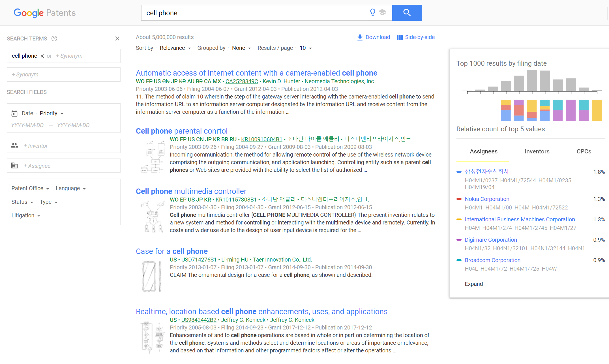609x364 pixels.
Task: Open the search terms help icon
Action: coord(54,38)
